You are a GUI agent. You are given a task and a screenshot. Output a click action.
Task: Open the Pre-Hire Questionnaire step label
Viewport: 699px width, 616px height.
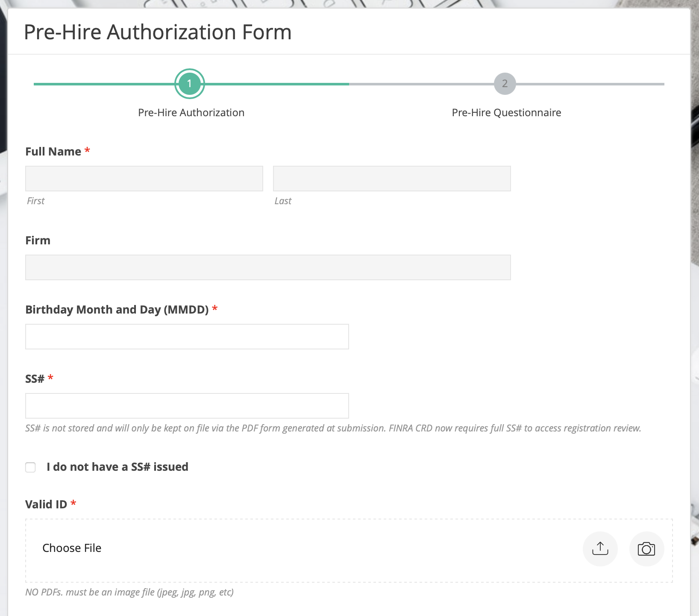pyautogui.click(x=506, y=113)
